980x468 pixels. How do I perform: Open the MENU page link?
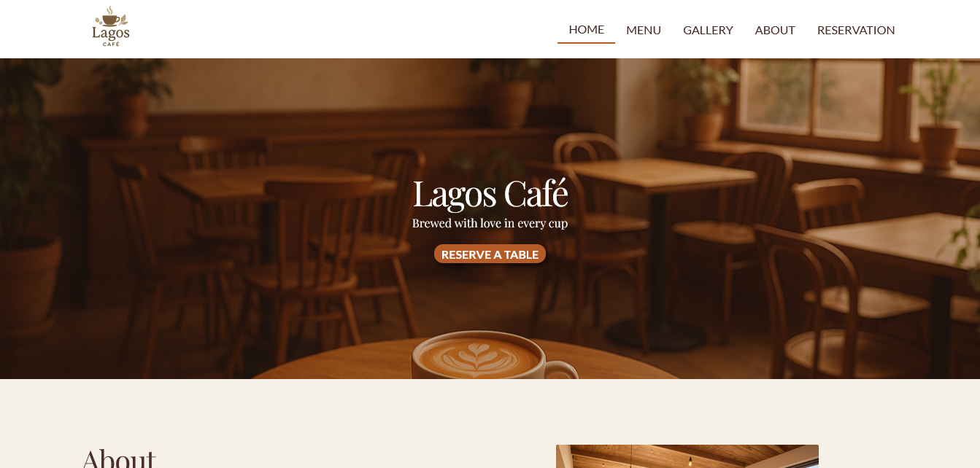644,30
